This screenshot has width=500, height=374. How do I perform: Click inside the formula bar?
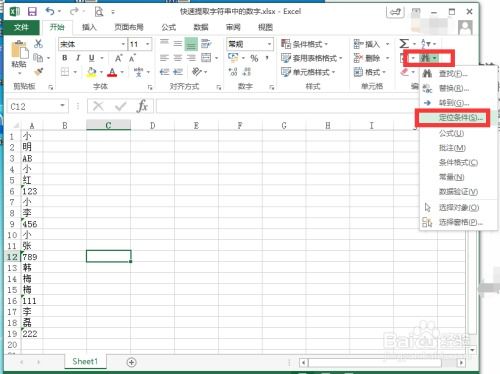tap(287, 106)
